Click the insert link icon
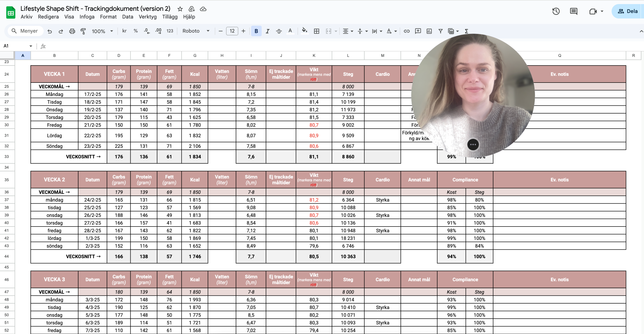This screenshot has height=334, width=644. point(407,31)
